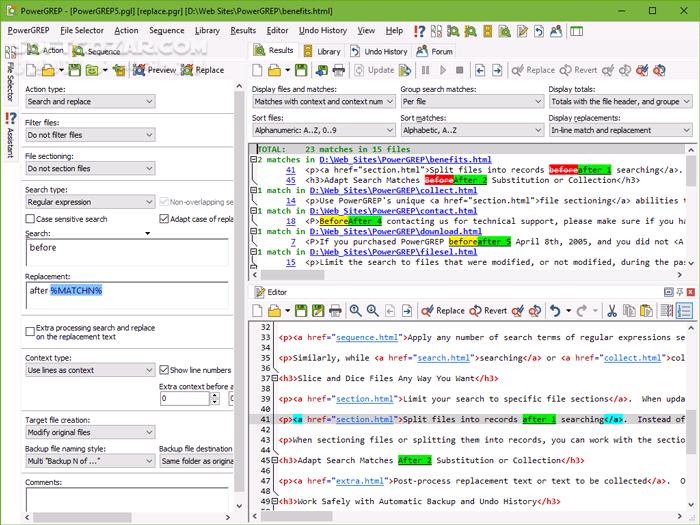Pause the running action
This screenshot has height=525, width=700.
(425, 70)
